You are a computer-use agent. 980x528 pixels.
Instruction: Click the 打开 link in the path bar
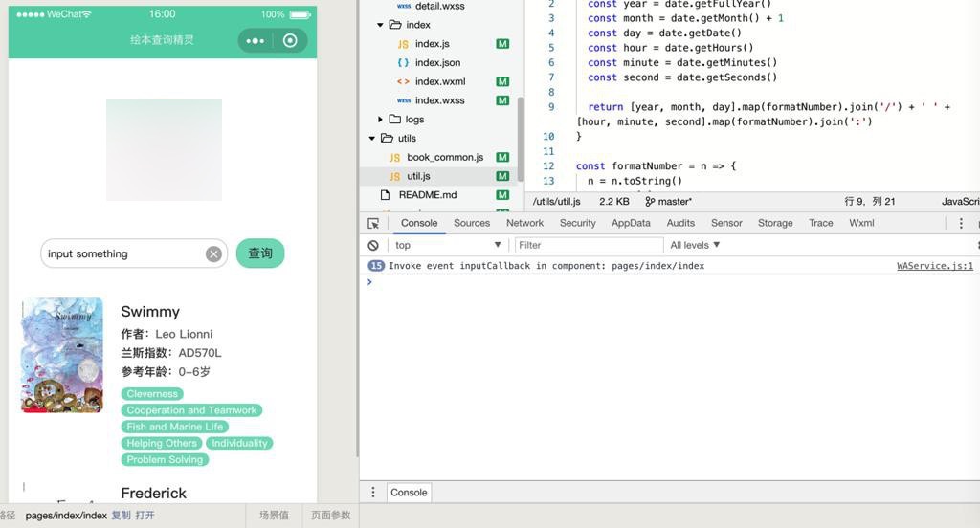[145, 516]
